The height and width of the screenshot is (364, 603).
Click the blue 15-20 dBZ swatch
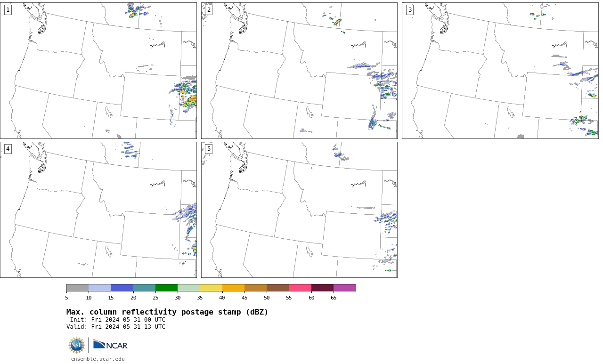tap(122, 288)
